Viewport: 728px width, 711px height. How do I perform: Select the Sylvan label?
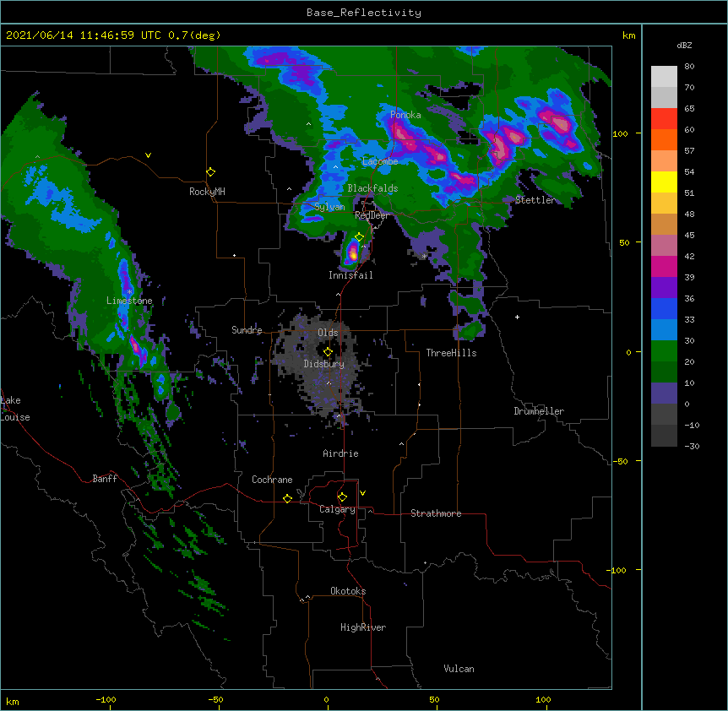(329, 207)
